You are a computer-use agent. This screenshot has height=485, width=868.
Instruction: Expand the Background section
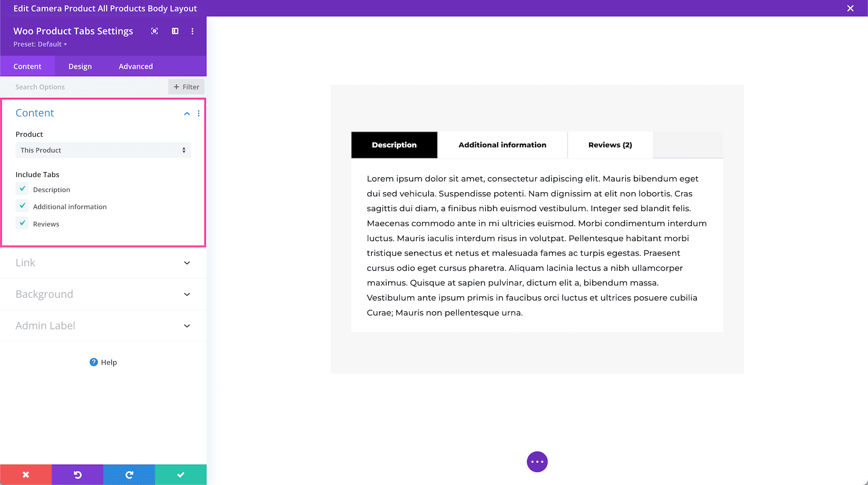point(103,294)
